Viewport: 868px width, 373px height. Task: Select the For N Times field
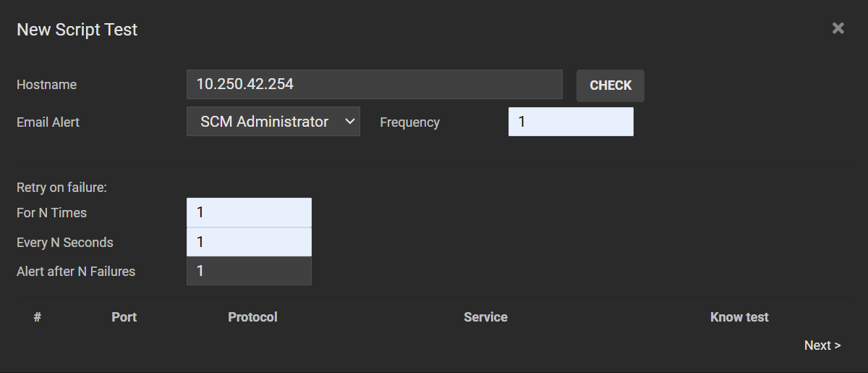(x=249, y=212)
